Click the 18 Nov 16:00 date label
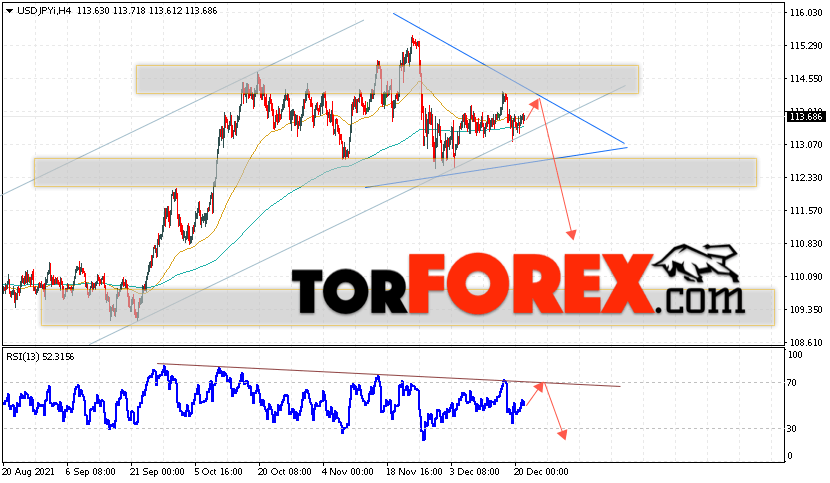 [x=414, y=472]
